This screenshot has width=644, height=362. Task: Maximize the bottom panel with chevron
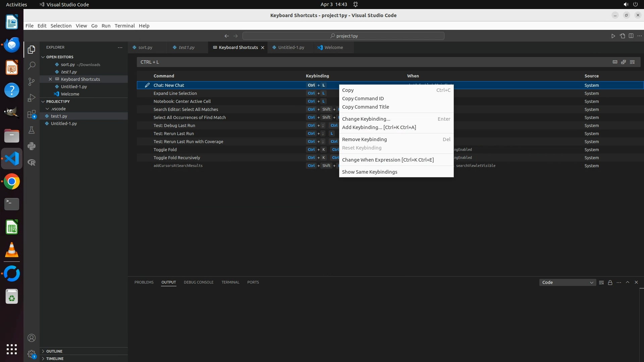[x=628, y=282]
